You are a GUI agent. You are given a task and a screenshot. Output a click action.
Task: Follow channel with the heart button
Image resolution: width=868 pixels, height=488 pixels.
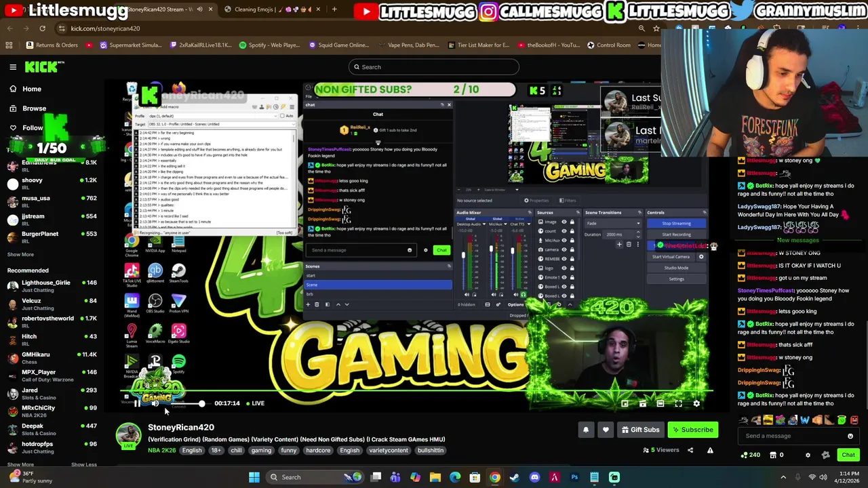(x=606, y=430)
